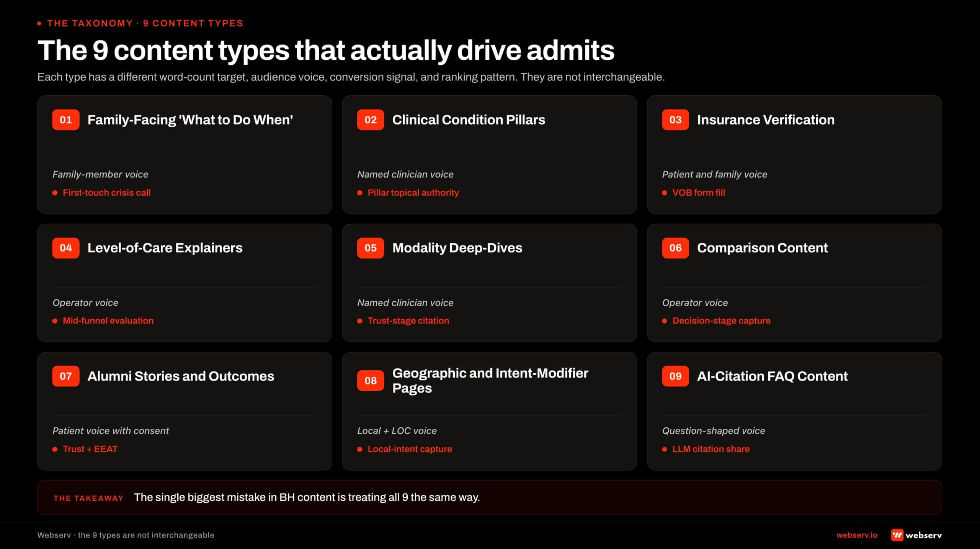Select 'Insurance Verification' card title
The width and height of the screenshot is (980, 549).
click(x=766, y=120)
